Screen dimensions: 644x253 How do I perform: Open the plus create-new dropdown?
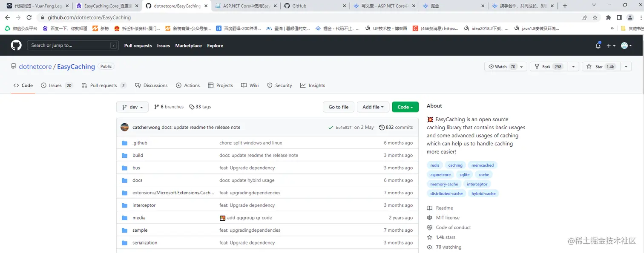(x=611, y=45)
